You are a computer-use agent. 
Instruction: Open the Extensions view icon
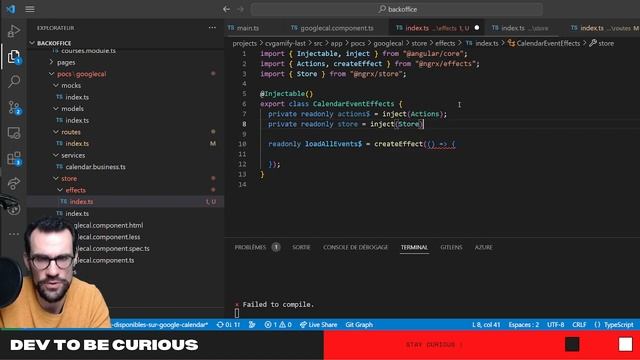pos(14,158)
